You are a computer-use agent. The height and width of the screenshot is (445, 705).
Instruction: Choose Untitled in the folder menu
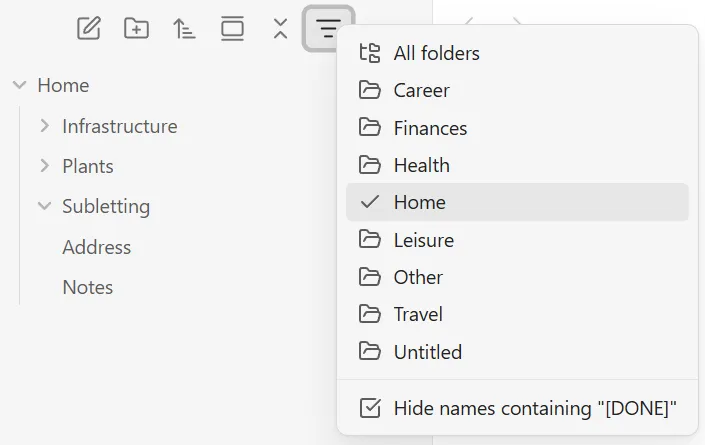[517, 352]
